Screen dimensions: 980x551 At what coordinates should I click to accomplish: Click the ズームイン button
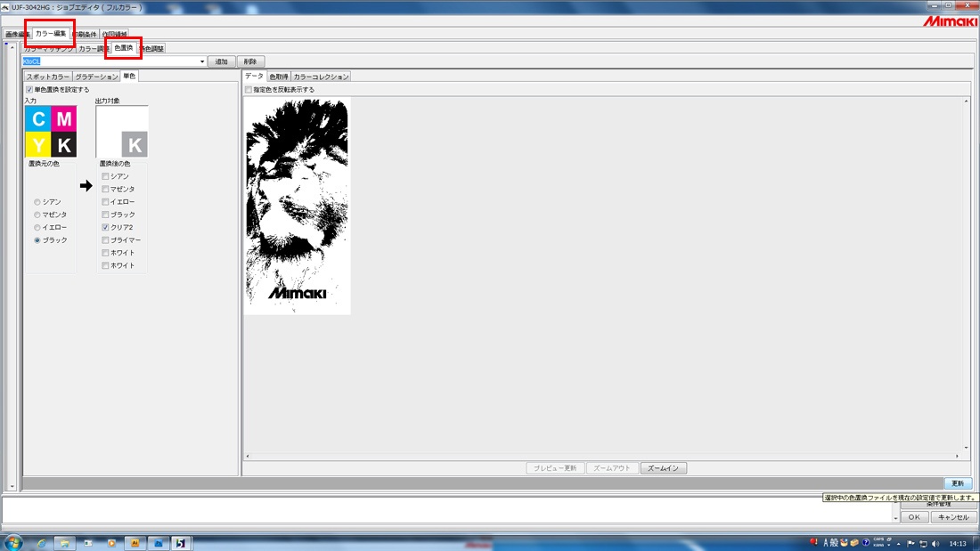pos(663,468)
